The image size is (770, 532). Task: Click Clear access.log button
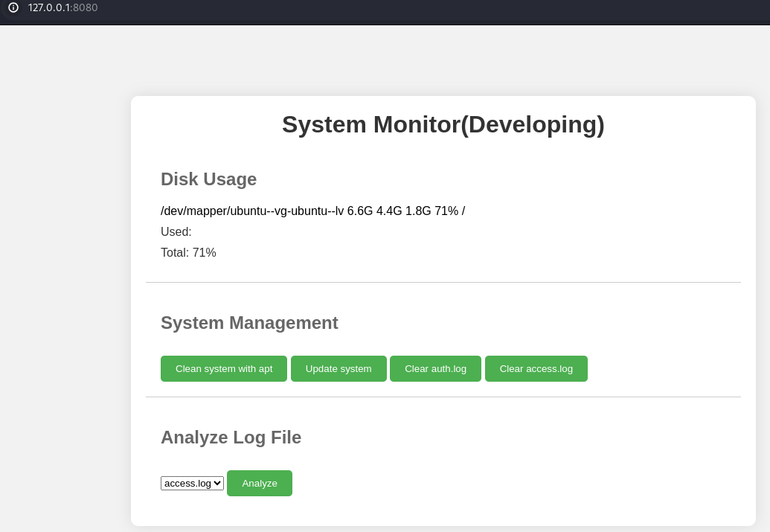[x=536, y=368]
